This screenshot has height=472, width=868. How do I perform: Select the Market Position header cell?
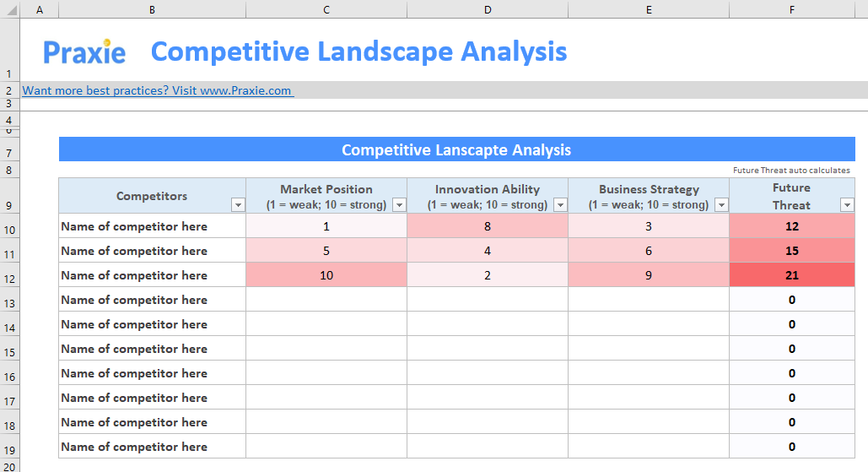[x=326, y=196]
